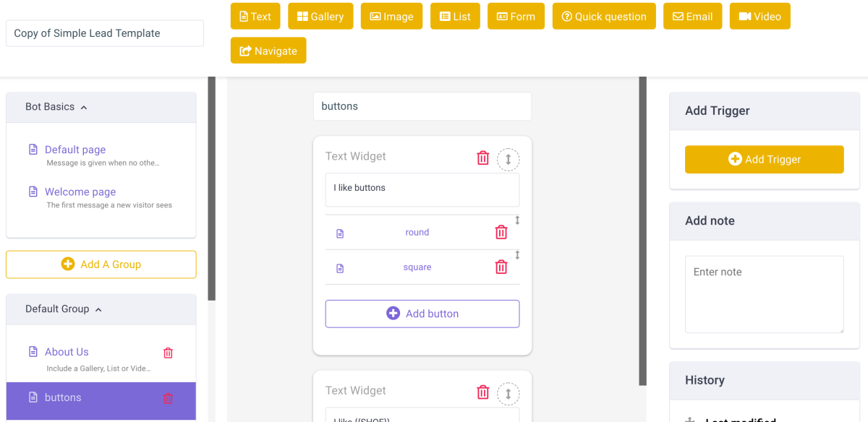Click the second Text Widget's reorder arrow icon
Screen dimensions: 868x422
509,394
